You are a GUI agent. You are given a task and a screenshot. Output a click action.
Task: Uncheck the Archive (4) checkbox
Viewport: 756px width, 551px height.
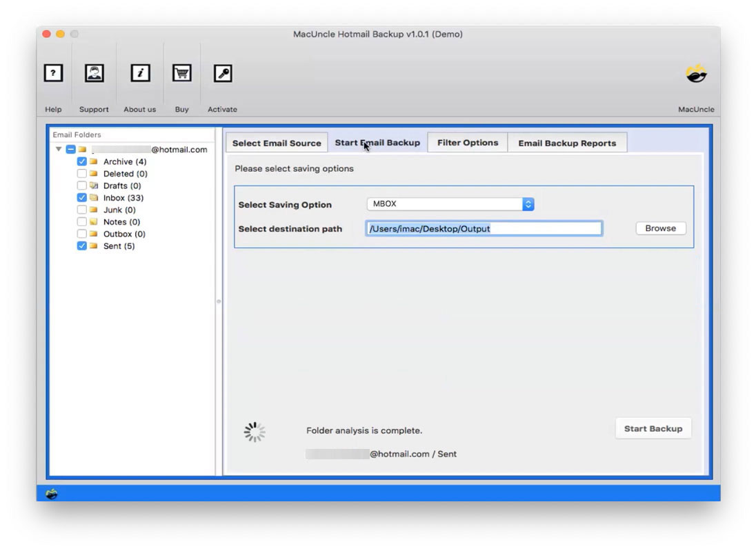[x=82, y=161]
